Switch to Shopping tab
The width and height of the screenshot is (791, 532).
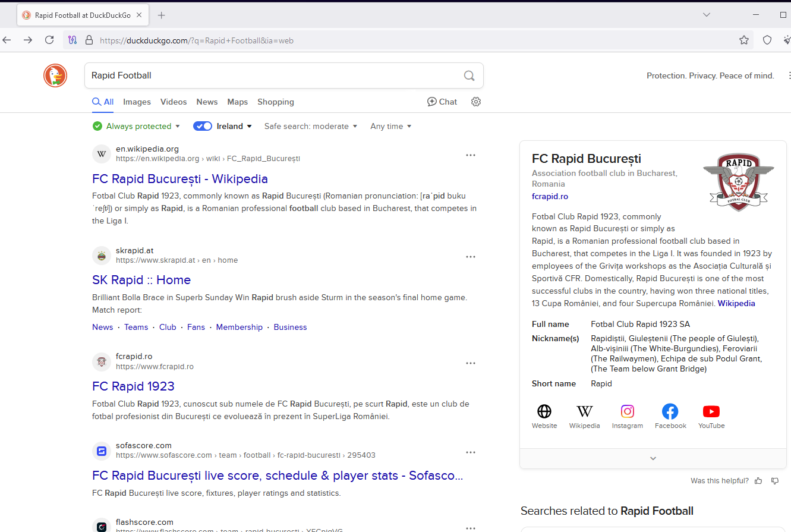point(276,102)
